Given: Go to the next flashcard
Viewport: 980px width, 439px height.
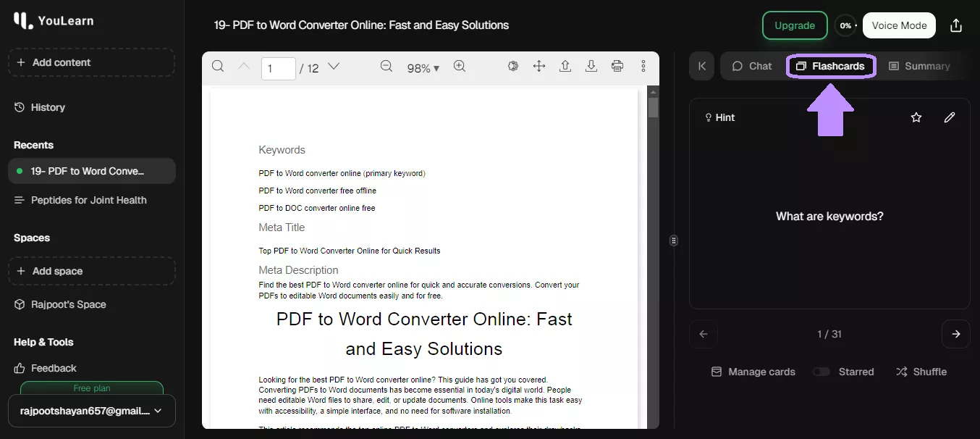Looking at the screenshot, I should [955, 334].
